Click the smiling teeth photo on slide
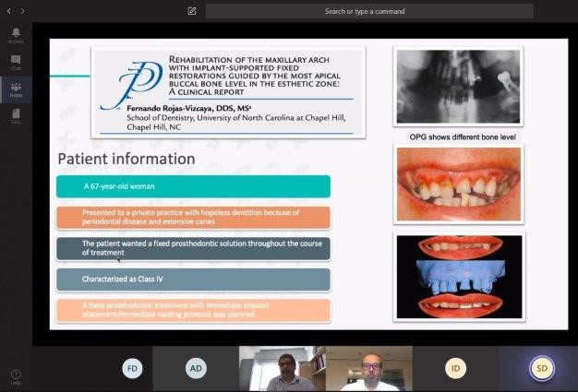The height and width of the screenshot is (392, 578). 459,184
